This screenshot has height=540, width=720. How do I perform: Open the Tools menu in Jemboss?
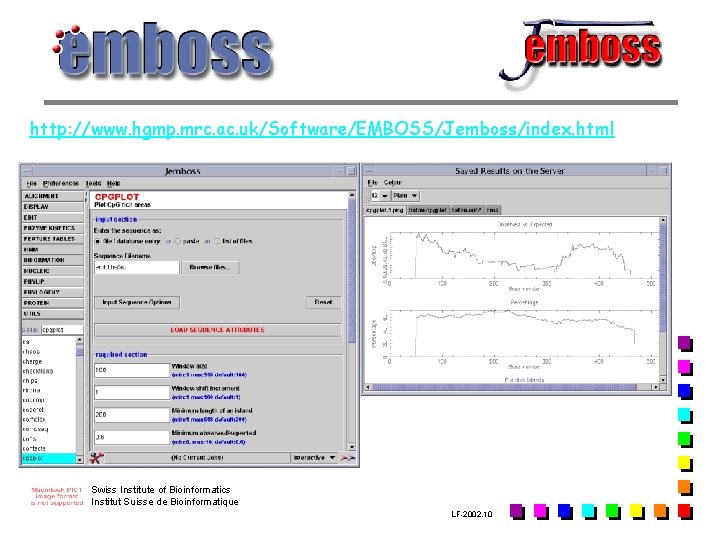pyautogui.click(x=93, y=183)
